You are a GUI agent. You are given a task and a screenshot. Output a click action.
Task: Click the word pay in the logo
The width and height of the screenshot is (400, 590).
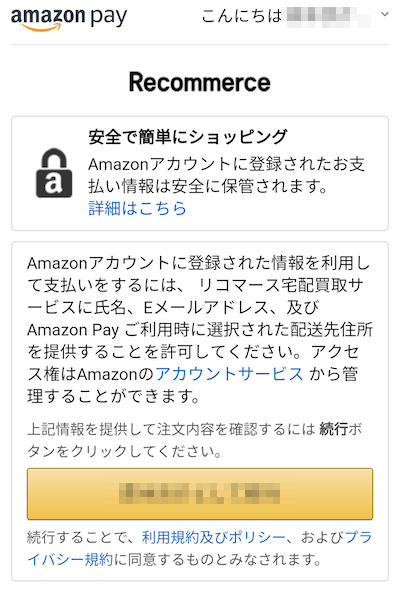click(x=109, y=18)
